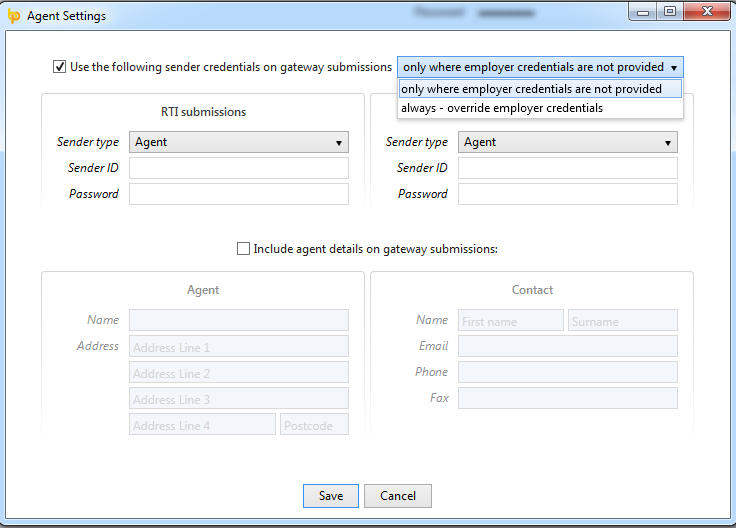Screen dimensions: 736x528
Task: Click RTI submissions Password field
Action: [239, 194]
